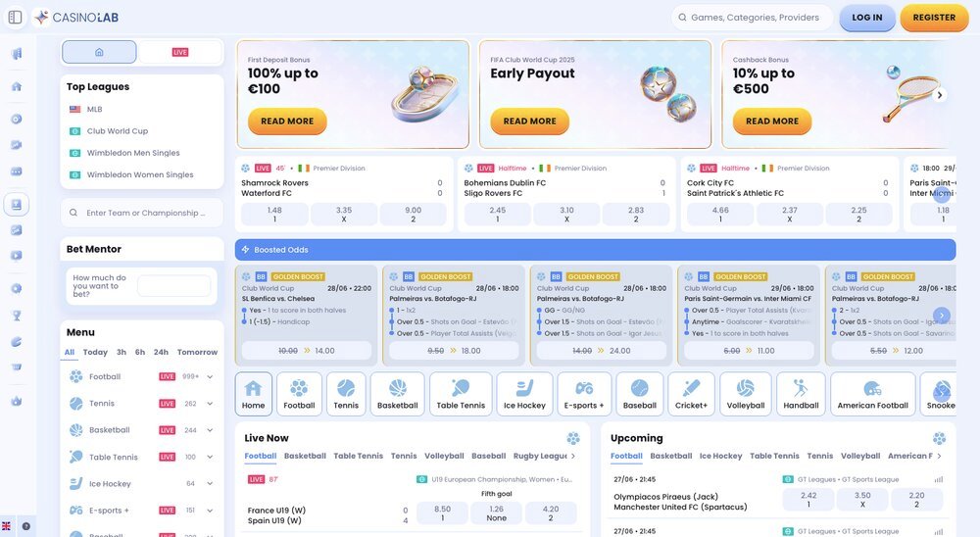The image size is (980, 537).
Task: Pick Paris Saint-Germain boosted odds 11.00
Action: [749, 351]
